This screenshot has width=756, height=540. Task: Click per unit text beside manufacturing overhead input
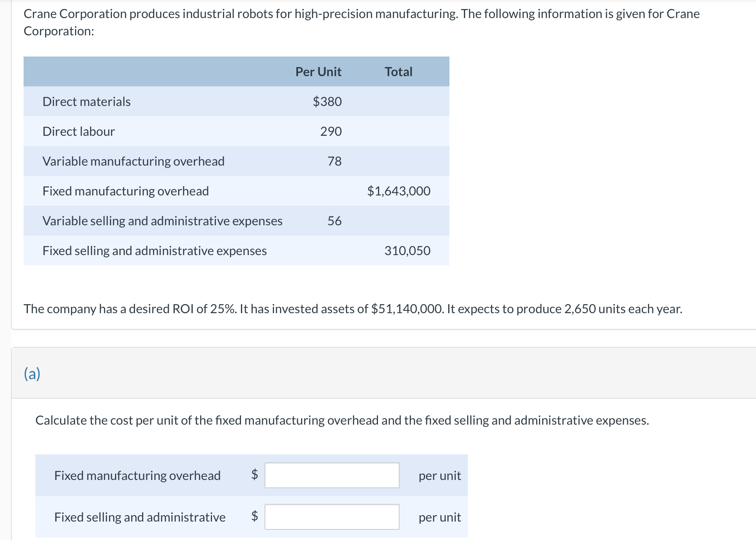pos(440,476)
